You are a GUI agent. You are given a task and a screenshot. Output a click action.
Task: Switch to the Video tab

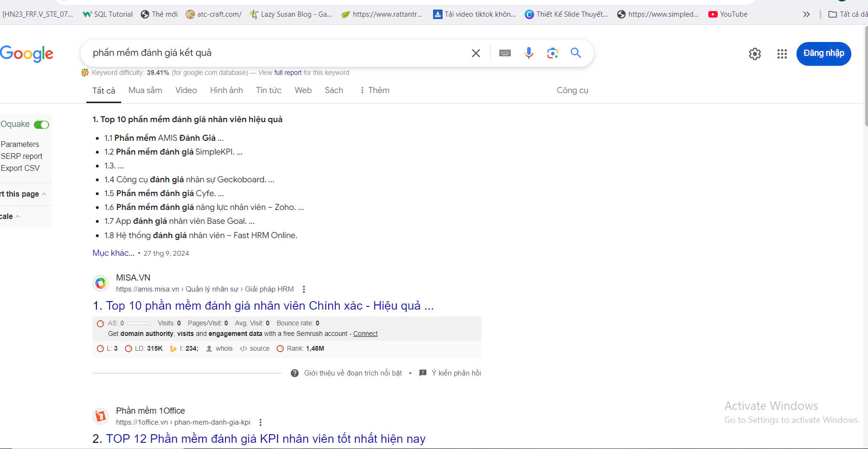coord(186,90)
